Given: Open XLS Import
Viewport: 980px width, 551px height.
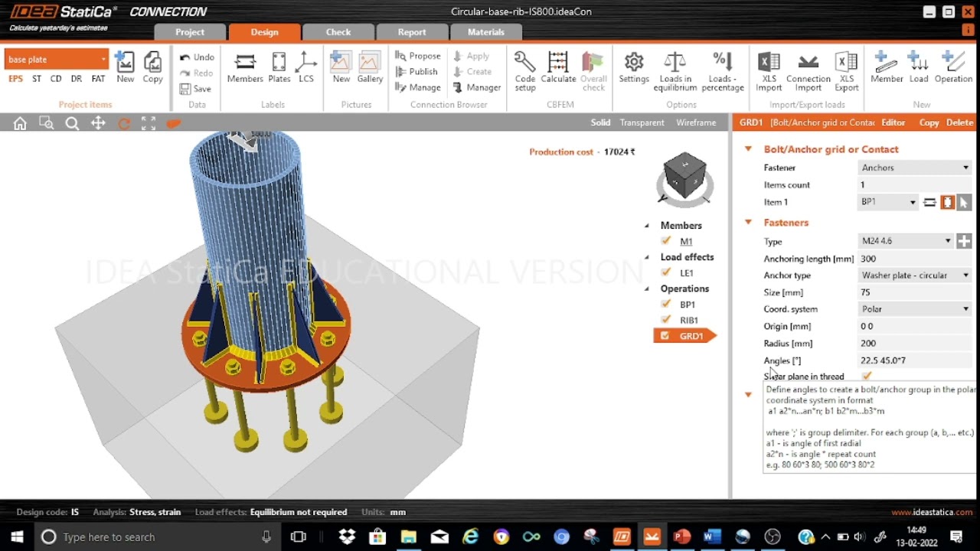Looking at the screenshot, I should tap(769, 71).
